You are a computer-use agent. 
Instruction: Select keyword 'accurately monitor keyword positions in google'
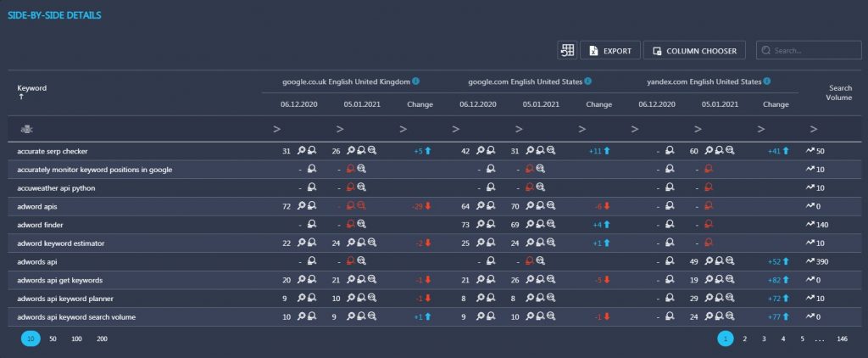click(95, 170)
